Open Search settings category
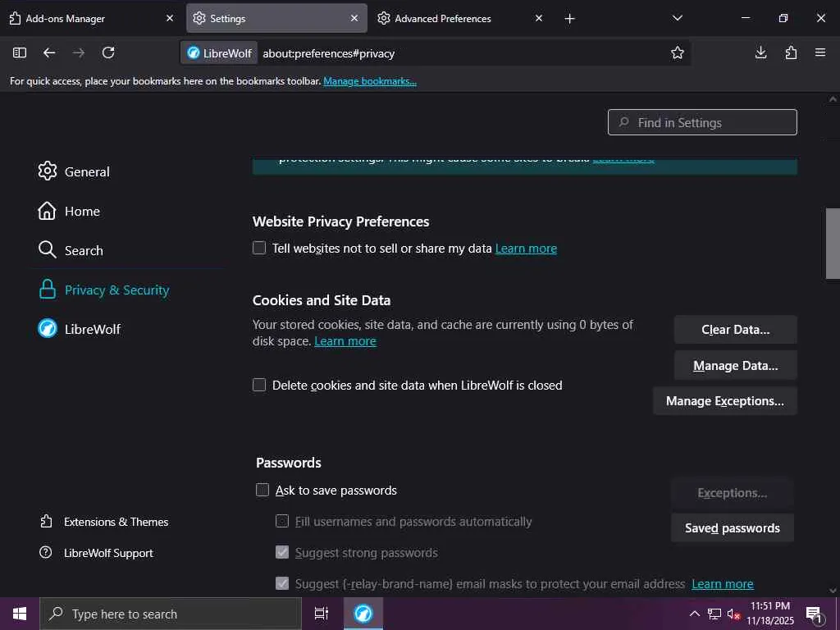The width and height of the screenshot is (840, 630). (71, 250)
